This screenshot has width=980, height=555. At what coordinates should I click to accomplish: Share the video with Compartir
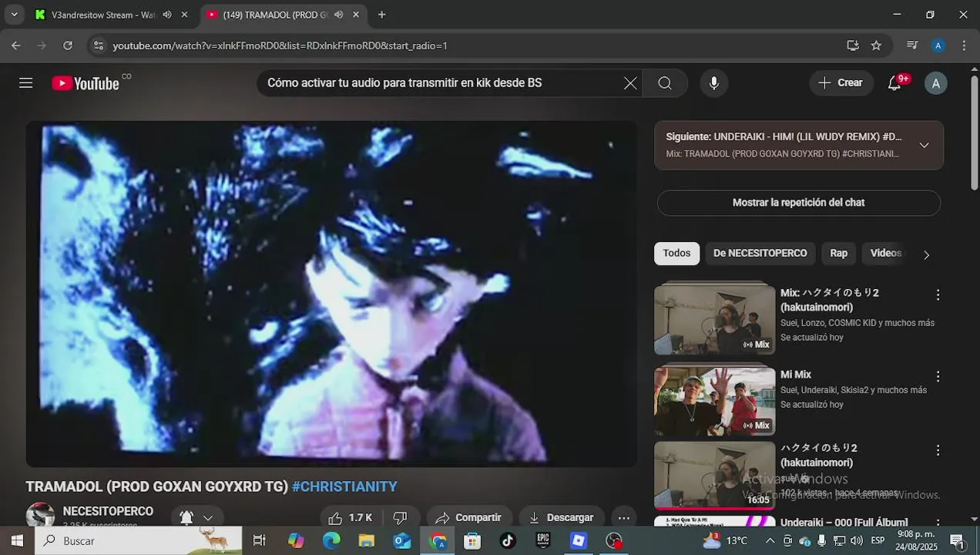click(468, 517)
